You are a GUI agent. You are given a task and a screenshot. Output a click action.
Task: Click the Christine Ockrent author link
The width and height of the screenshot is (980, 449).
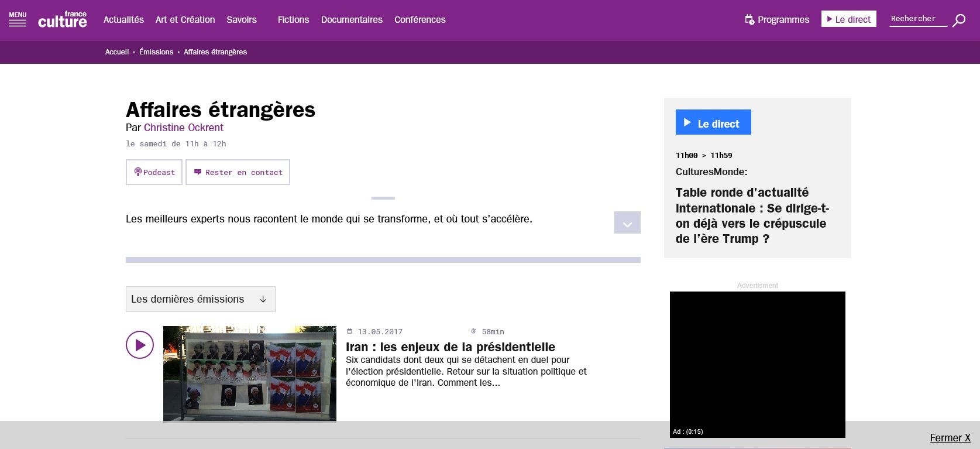click(184, 128)
